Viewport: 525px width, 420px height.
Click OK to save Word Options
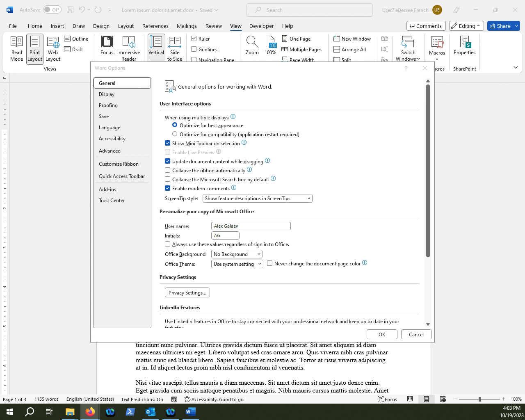[x=381, y=334]
